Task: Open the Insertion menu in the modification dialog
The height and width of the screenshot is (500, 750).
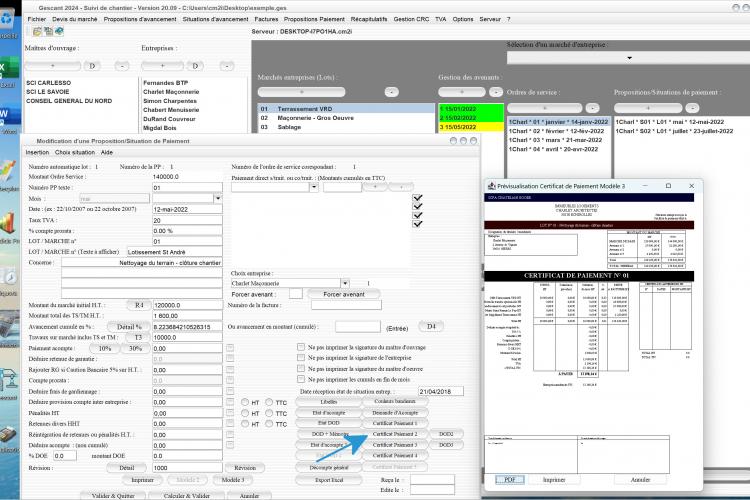Action: click(x=37, y=152)
